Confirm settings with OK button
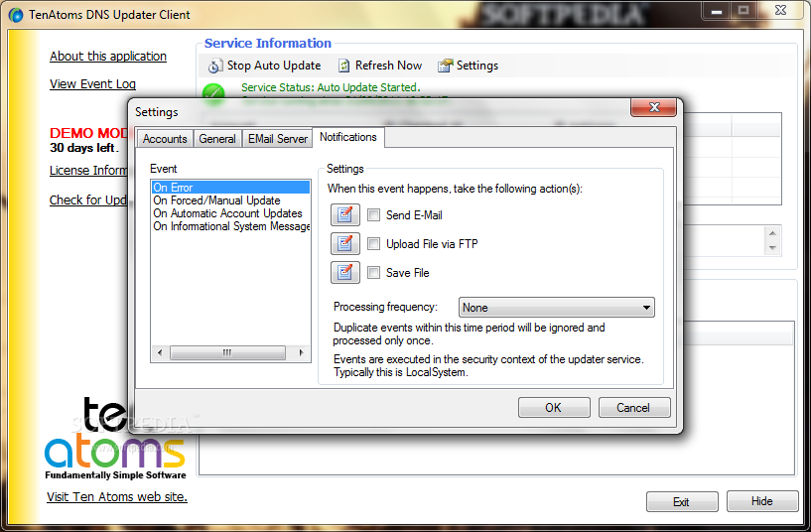The image size is (811, 532). click(x=554, y=407)
